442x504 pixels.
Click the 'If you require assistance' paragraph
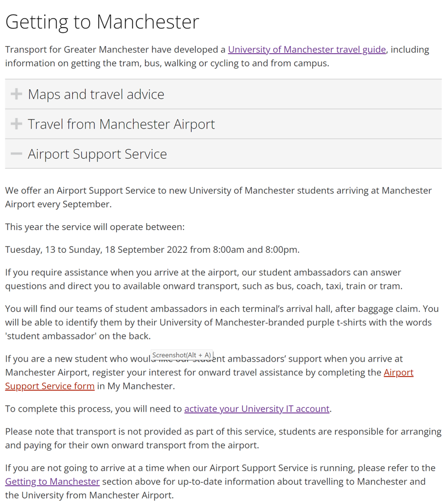(204, 279)
